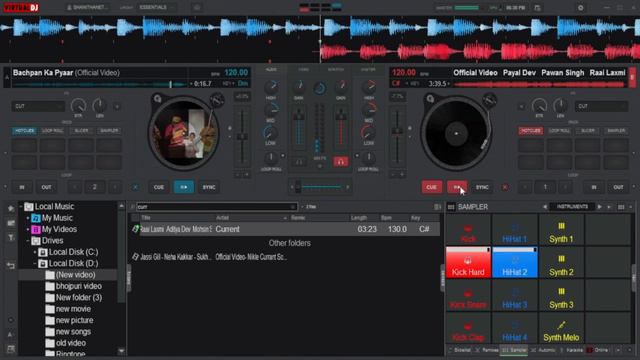Click the right deck volume fader
The height and width of the screenshot is (360, 640).
(x=341, y=116)
